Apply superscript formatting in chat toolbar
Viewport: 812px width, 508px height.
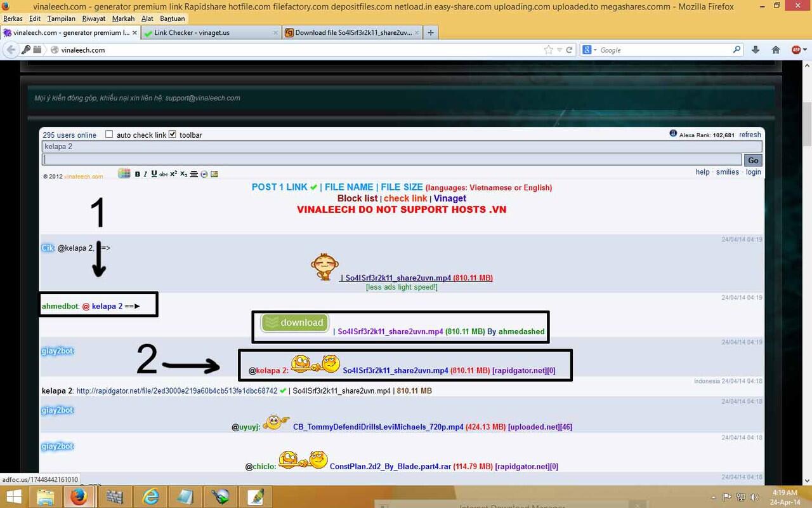[x=173, y=173]
